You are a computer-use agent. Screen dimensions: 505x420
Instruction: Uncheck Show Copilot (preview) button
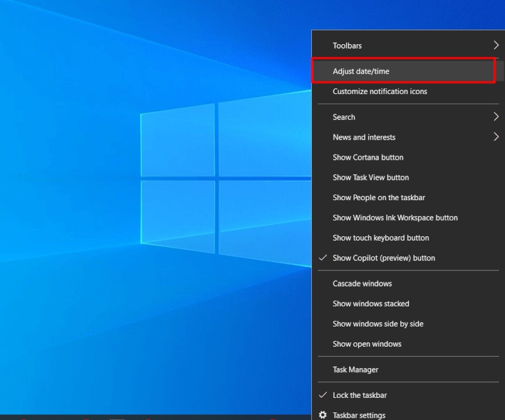pos(408,258)
